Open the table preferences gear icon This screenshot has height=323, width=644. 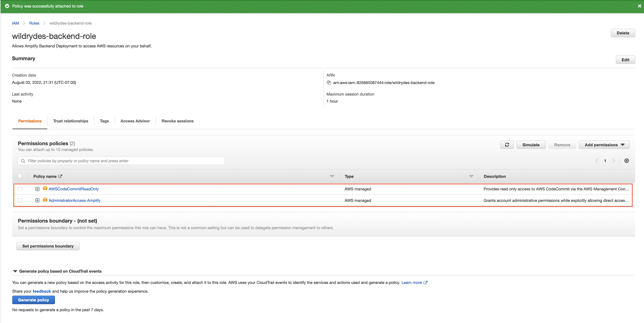coord(626,161)
